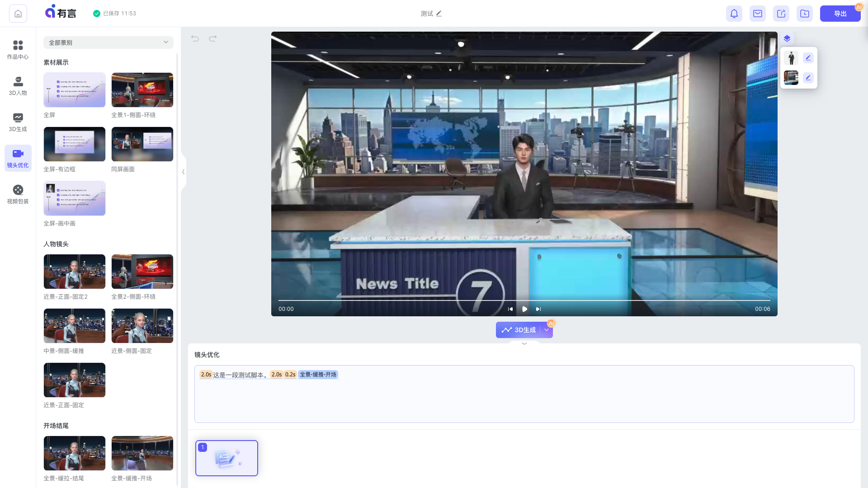
Task: Open 作品中心 in the sidebar
Action: [18, 50]
